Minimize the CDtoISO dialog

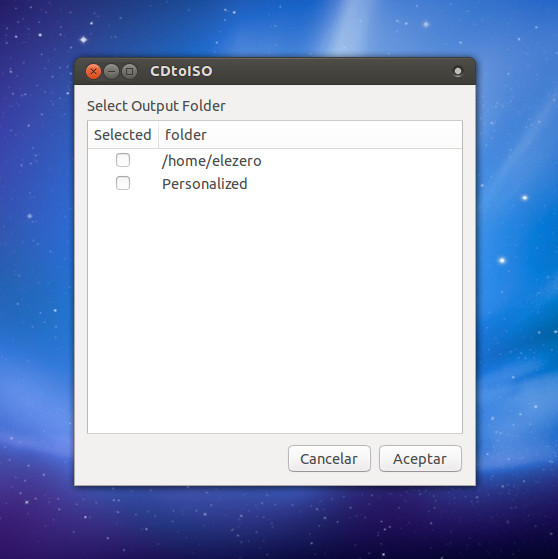point(111,72)
